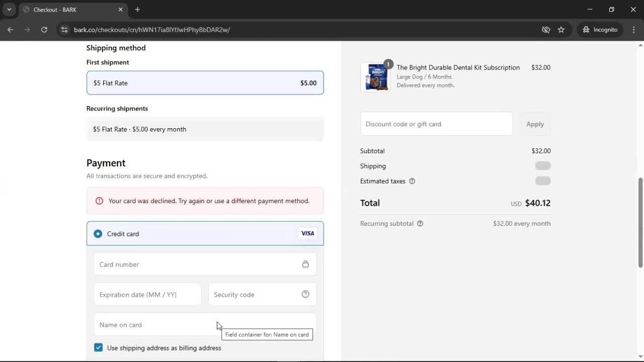The width and height of the screenshot is (644, 362).
Task: Open the Chrome three-dot menu
Action: tap(634, 30)
